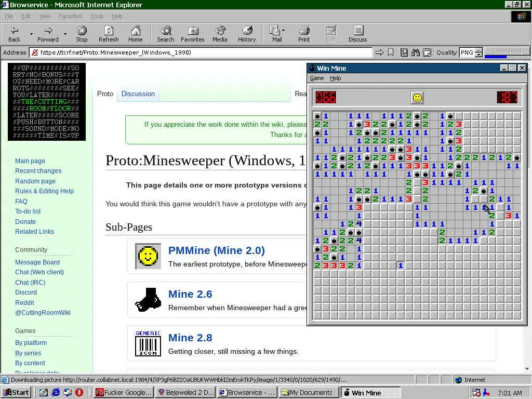Click the Windows logo throbber in IE
The width and height of the screenshot is (532, 399).
521,17
